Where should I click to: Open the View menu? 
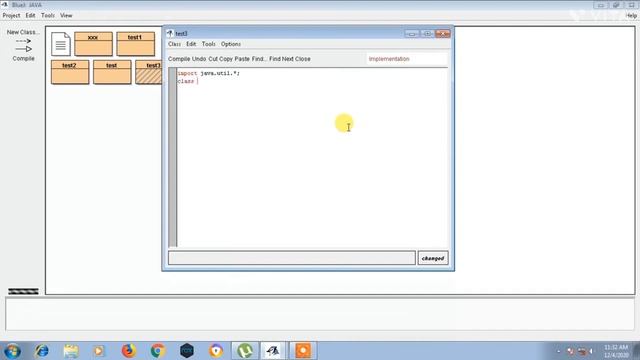(66, 16)
